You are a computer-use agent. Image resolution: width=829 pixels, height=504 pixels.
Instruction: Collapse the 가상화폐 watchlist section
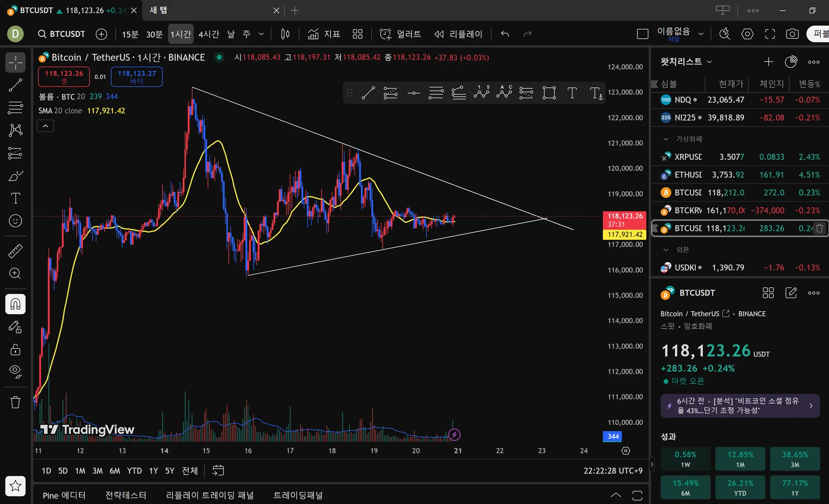(x=666, y=139)
